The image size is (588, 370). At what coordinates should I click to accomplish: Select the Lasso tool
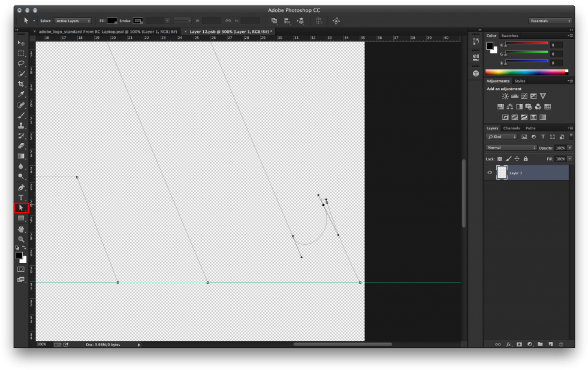tap(21, 63)
